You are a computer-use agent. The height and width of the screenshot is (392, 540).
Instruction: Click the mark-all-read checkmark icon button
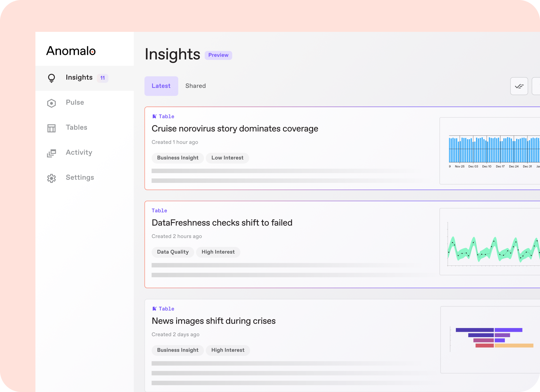[519, 86]
